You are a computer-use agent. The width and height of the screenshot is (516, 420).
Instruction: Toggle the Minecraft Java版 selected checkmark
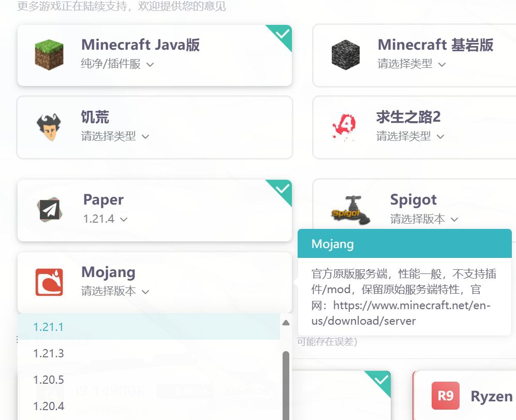click(x=282, y=35)
